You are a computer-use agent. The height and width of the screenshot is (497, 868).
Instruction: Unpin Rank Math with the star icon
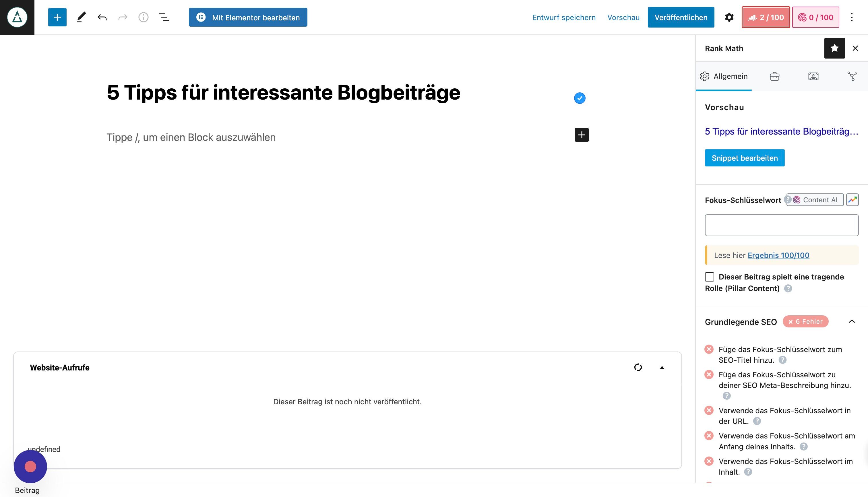[834, 48]
